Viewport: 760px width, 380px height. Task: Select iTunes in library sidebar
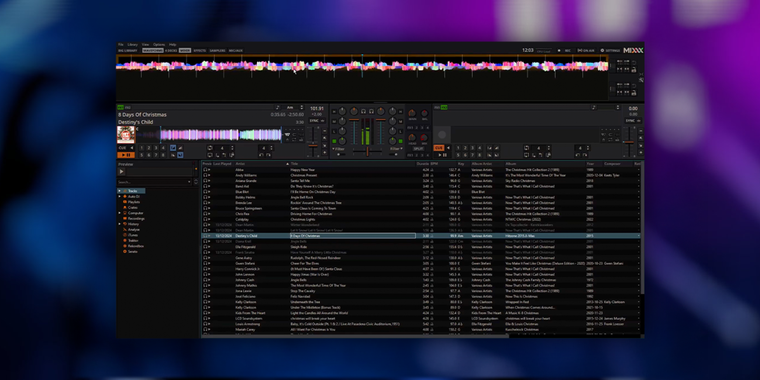pos(133,235)
